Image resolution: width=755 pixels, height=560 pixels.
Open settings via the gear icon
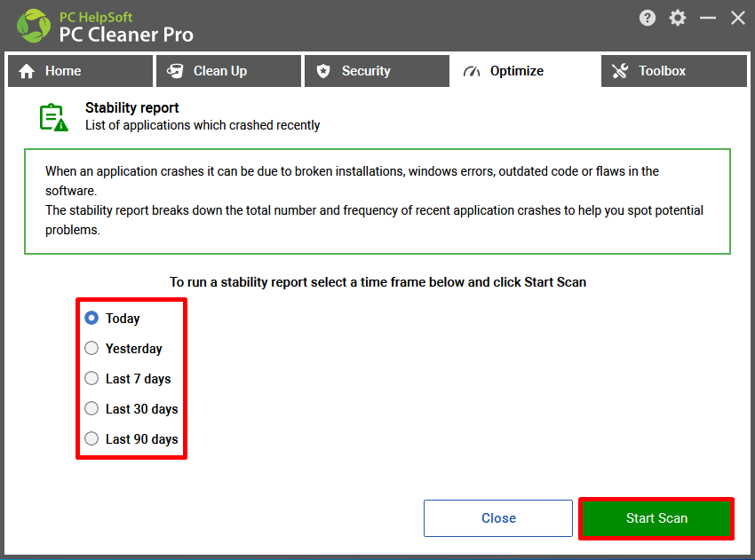click(678, 19)
